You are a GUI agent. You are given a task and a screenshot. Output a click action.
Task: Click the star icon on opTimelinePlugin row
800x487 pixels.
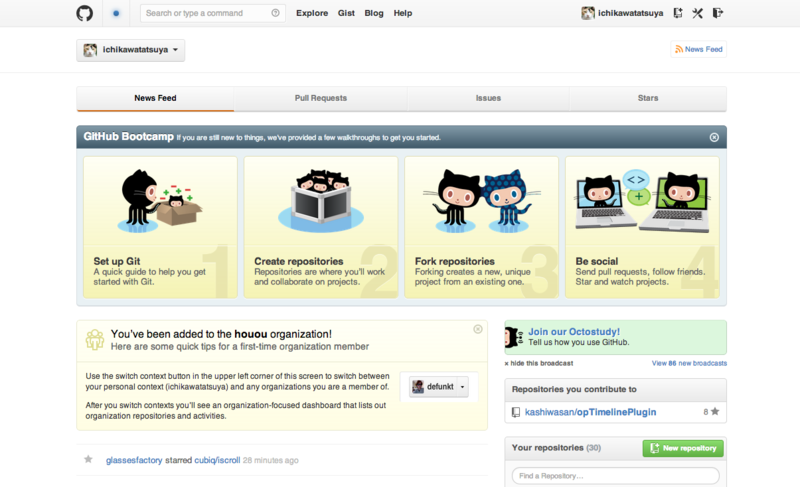[x=715, y=412]
